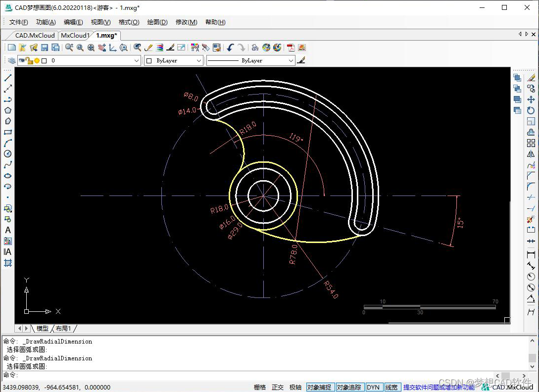Open the 编辑(E) menu
Screen dimensions: 539x392
(x=73, y=22)
